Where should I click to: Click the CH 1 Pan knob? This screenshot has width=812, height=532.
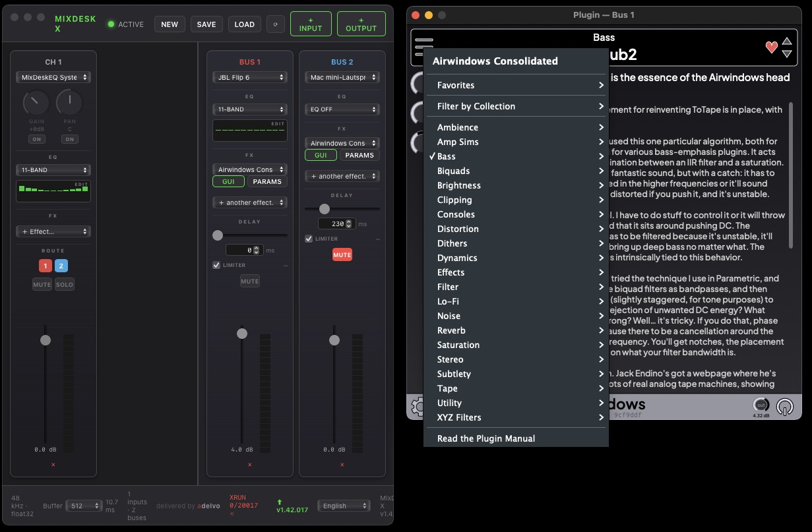[x=69, y=103]
